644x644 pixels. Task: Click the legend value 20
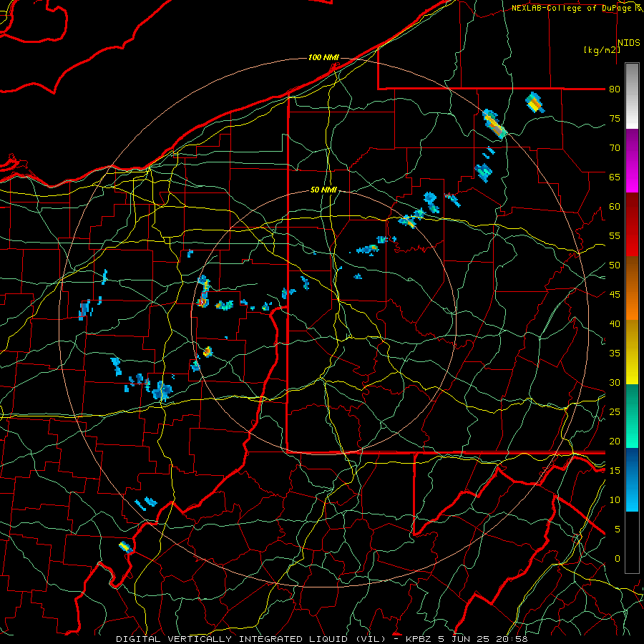point(615,441)
